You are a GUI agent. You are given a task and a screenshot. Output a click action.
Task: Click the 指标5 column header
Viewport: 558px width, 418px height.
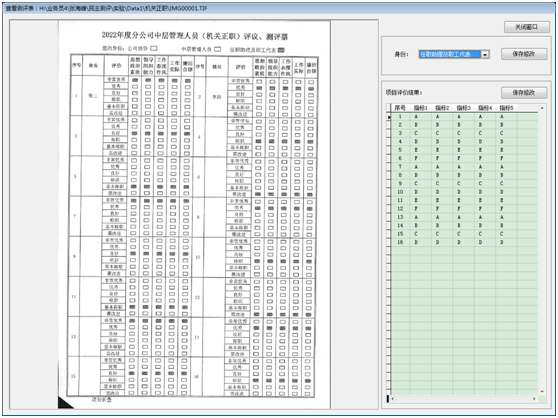point(506,108)
